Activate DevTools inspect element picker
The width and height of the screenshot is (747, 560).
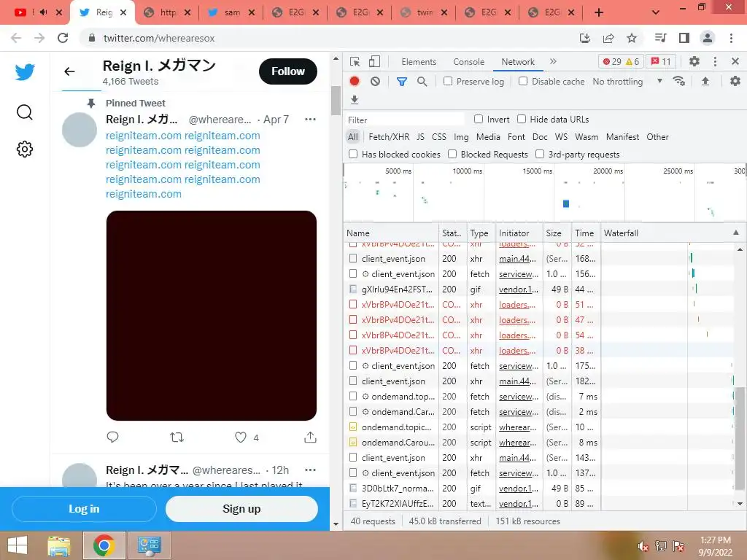click(x=355, y=61)
